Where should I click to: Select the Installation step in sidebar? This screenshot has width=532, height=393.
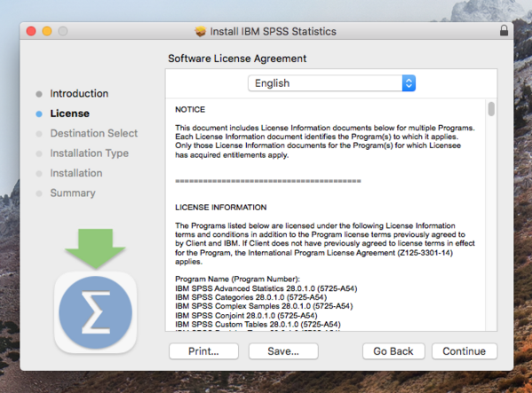tap(76, 173)
